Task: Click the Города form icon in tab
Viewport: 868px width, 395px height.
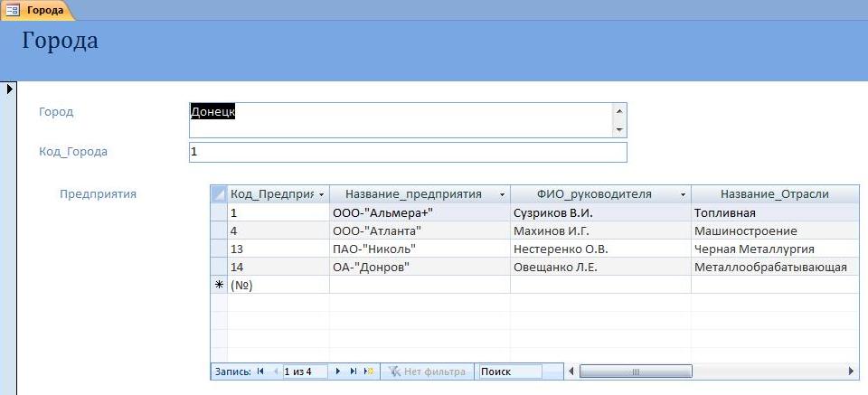Action: (x=13, y=9)
